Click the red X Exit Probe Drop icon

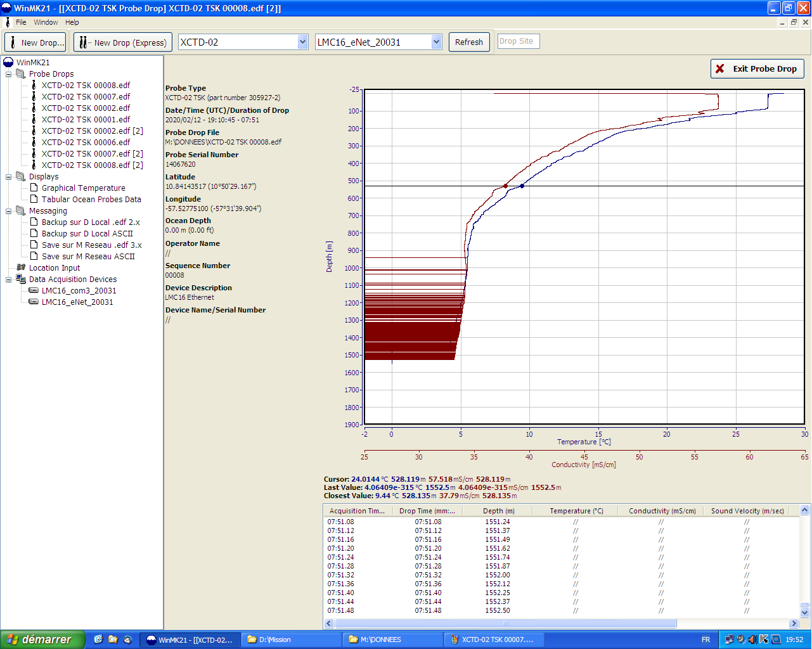[x=720, y=68]
